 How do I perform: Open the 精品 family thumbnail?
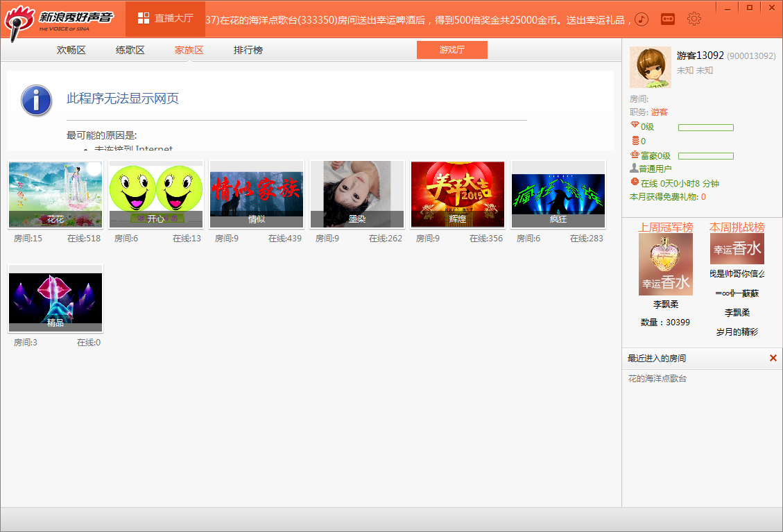[x=55, y=298]
